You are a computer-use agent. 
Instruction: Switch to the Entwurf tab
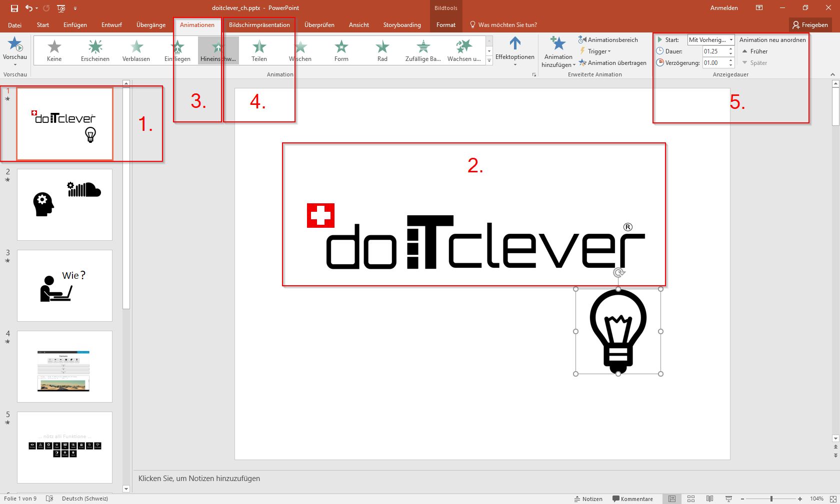[x=111, y=25]
